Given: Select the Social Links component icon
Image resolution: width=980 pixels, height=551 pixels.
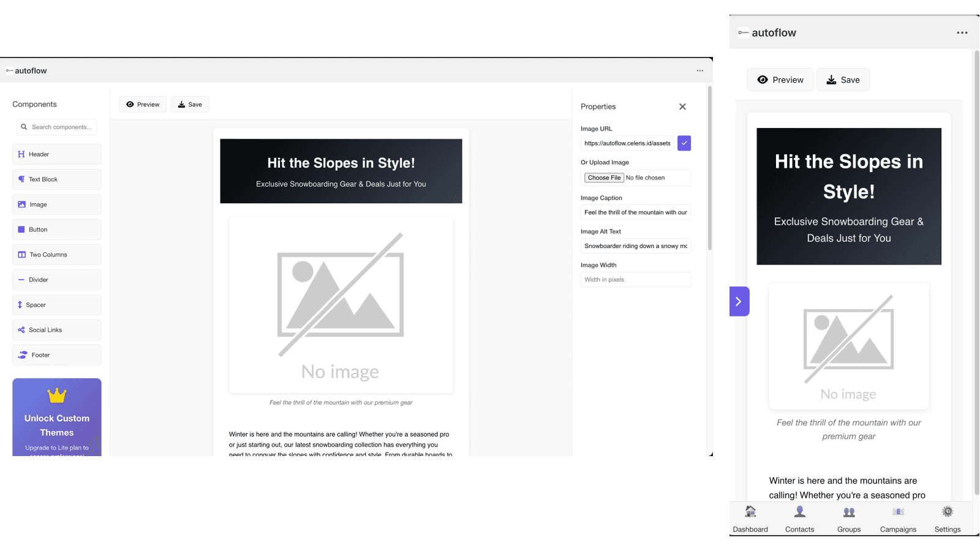Looking at the screenshot, I should point(21,329).
